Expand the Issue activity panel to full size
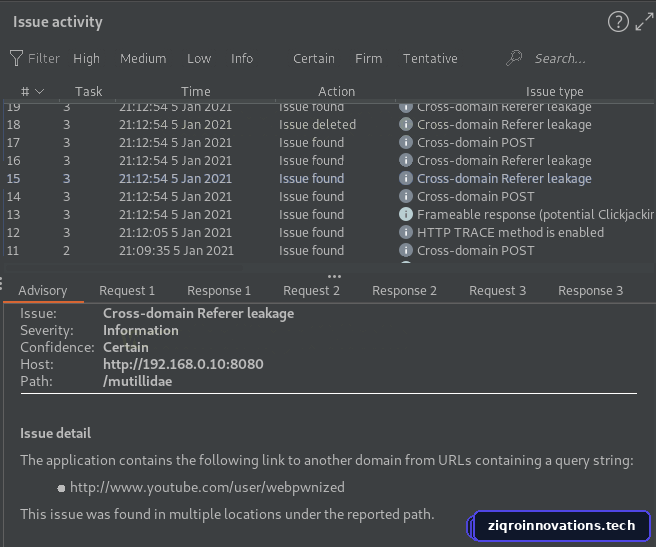Viewport: 656px width, 547px height. 644,22
